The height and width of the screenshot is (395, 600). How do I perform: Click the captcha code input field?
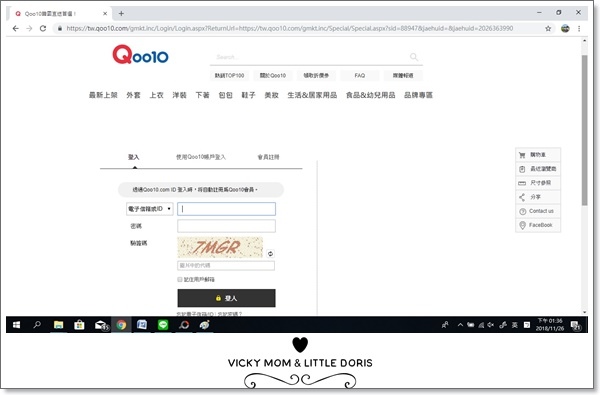click(226, 265)
